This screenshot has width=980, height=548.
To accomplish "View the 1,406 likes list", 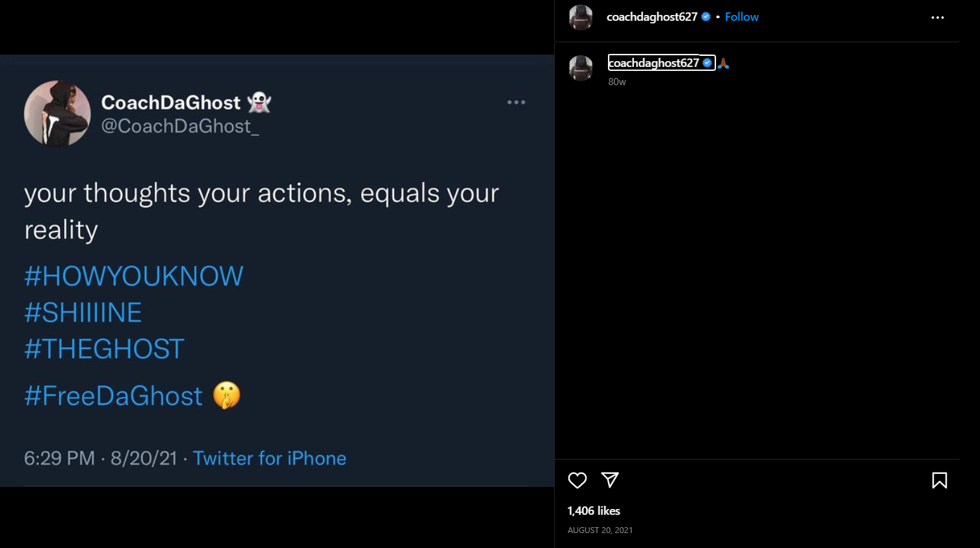I will [594, 511].
